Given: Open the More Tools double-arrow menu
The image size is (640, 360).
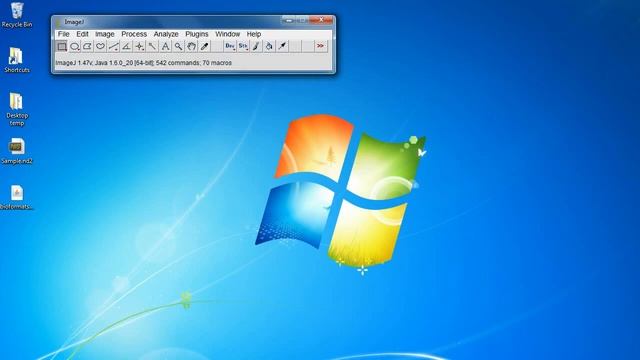Looking at the screenshot, I should tap(321, 47).
